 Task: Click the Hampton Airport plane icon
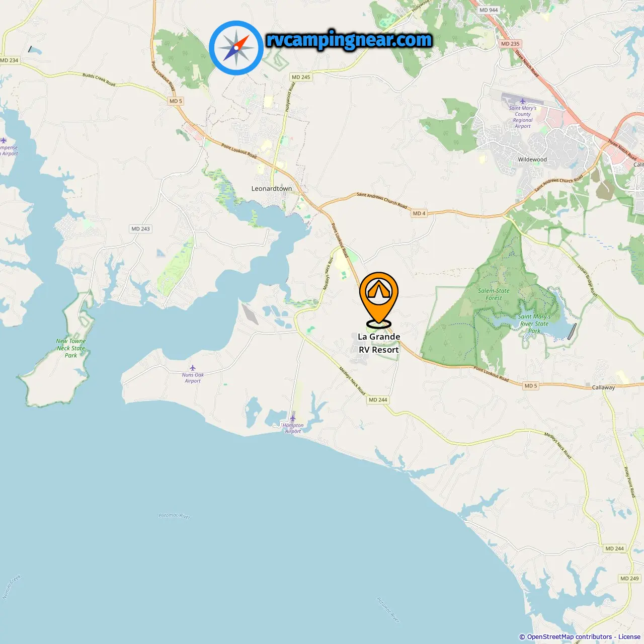(293, 418)
